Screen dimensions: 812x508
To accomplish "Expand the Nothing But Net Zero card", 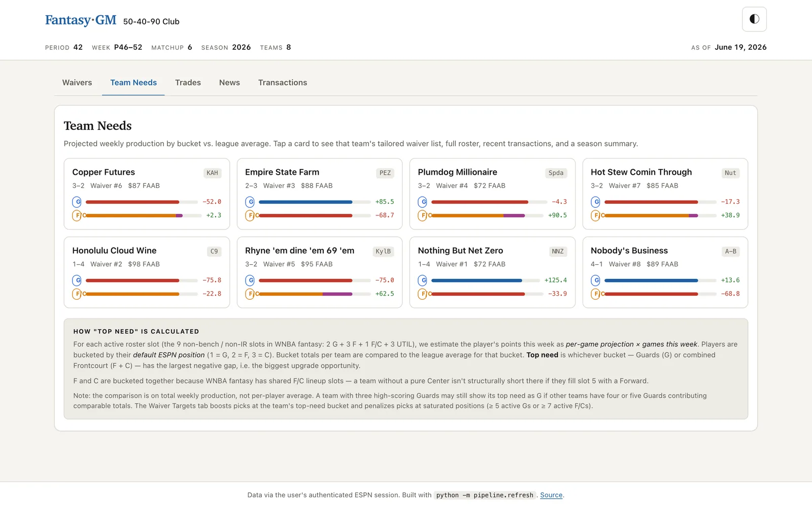I will (x=492, y=272).
